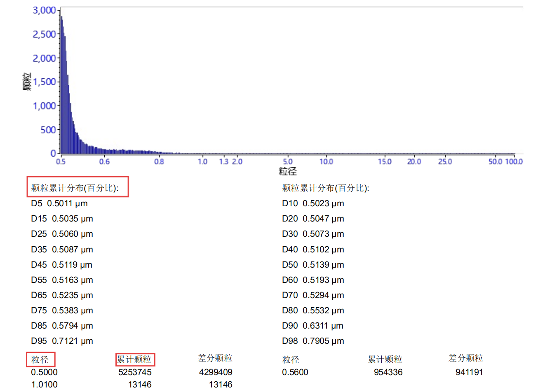The width and height of the screenshot is (545, 392).
Task: Click the 粒径 x-axis title below chart
Action: (287, 171)
